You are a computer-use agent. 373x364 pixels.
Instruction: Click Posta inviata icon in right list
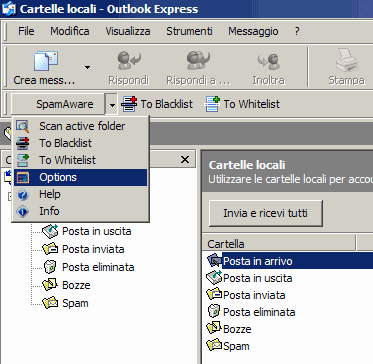(x=214, y=295)
